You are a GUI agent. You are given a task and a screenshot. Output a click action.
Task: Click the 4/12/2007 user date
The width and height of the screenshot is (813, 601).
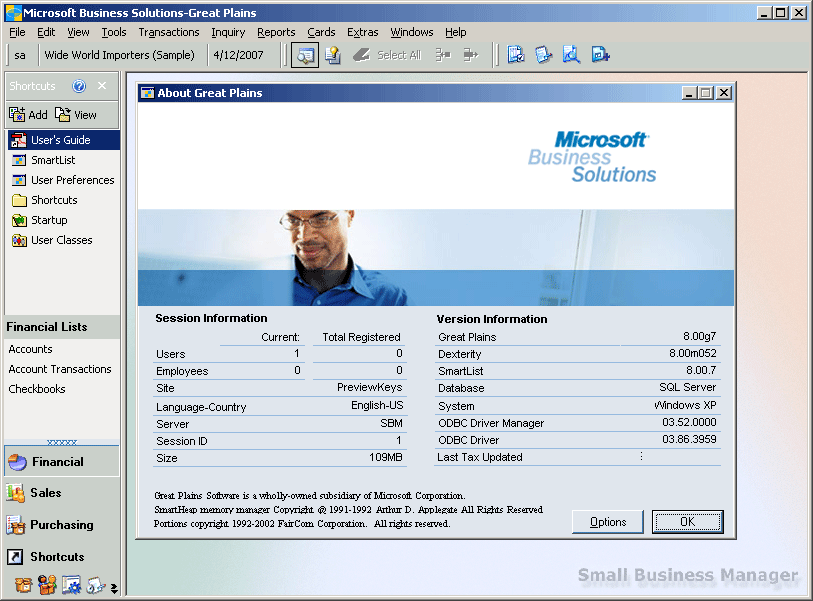click(x=239, y=55)
